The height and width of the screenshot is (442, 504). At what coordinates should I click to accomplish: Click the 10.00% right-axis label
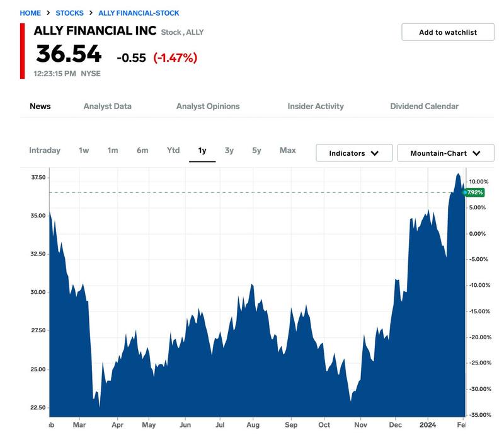click(479, 182)
